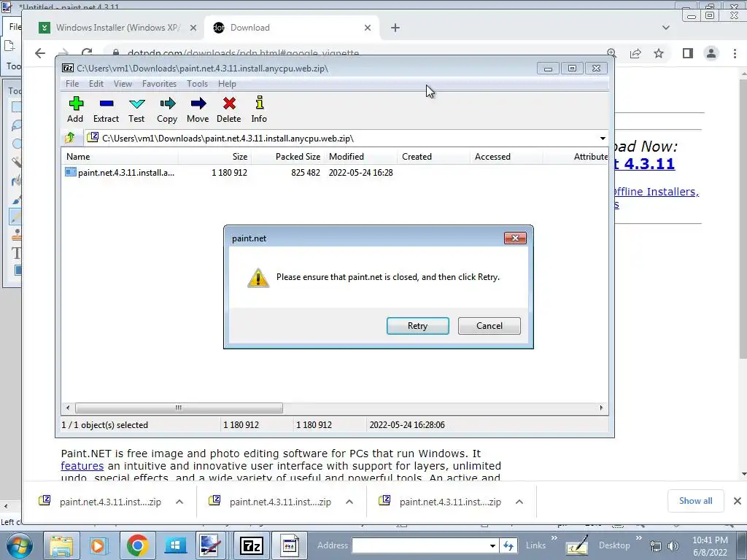Image resolution: width=747 pixels, height=560 pixels.
Task: Open the taskbar Address dropdown arrow
Action: 492,545
